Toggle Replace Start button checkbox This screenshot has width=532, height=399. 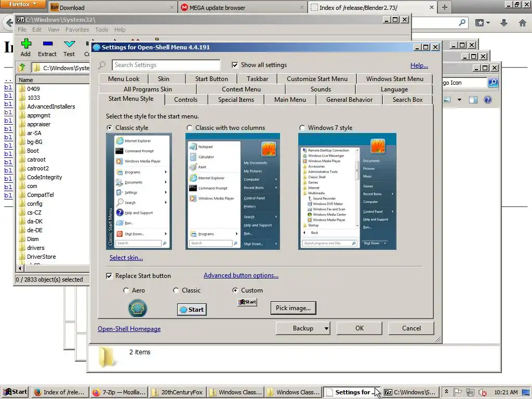(x=109, y=276)
